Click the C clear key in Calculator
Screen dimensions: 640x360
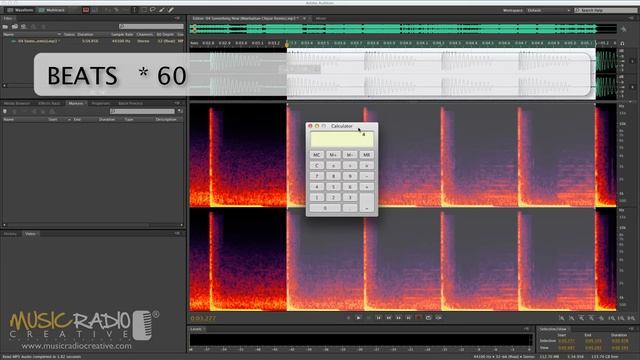tap(317, 165)
